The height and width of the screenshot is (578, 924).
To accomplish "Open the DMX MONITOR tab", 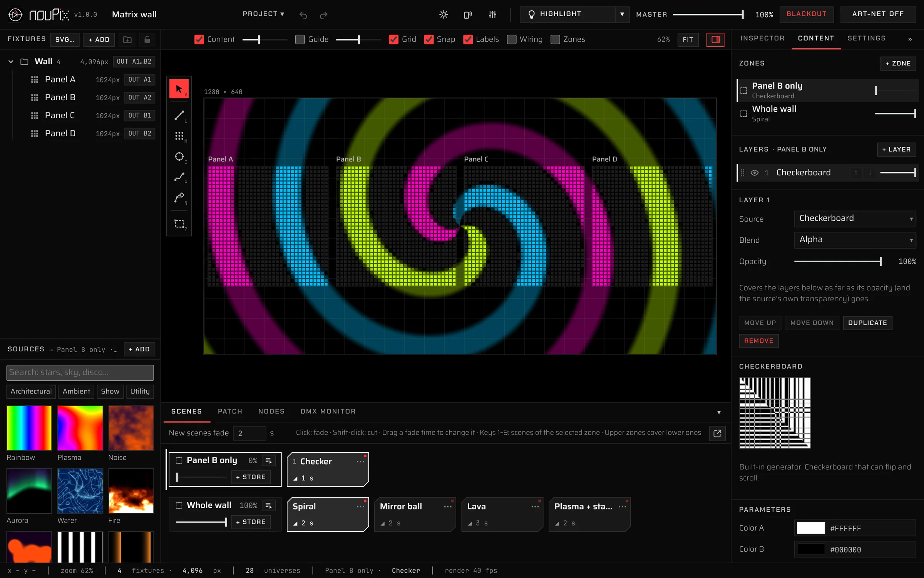I will pos(328,412).
